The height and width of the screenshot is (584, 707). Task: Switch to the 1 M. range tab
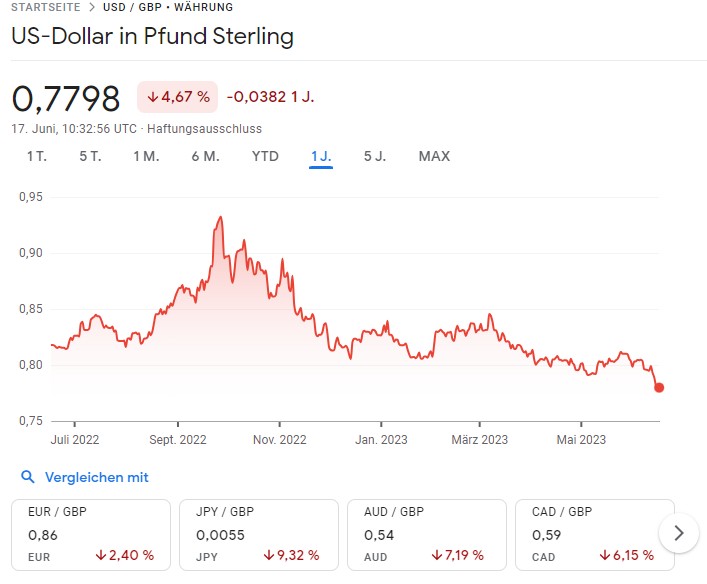146,156
